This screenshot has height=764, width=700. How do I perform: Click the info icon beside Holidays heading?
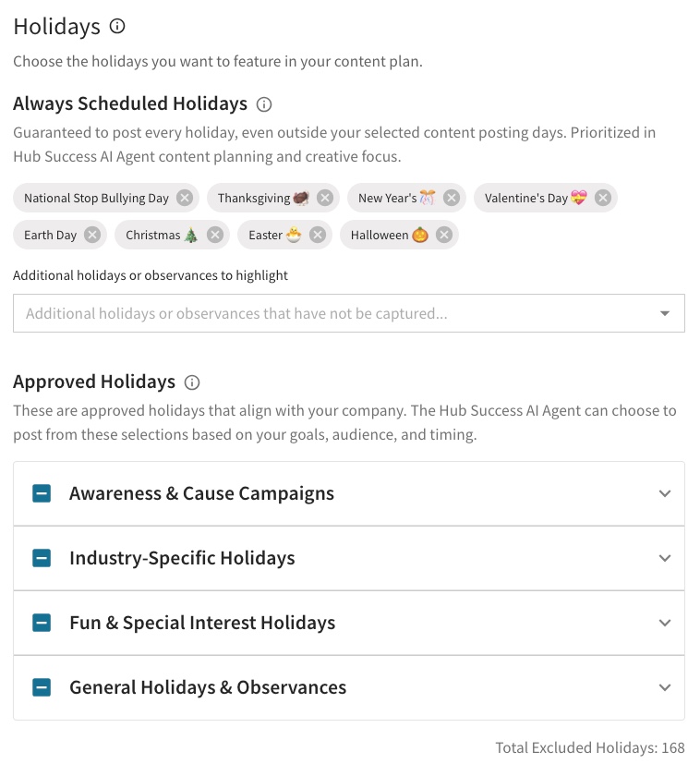pos(117,26)
